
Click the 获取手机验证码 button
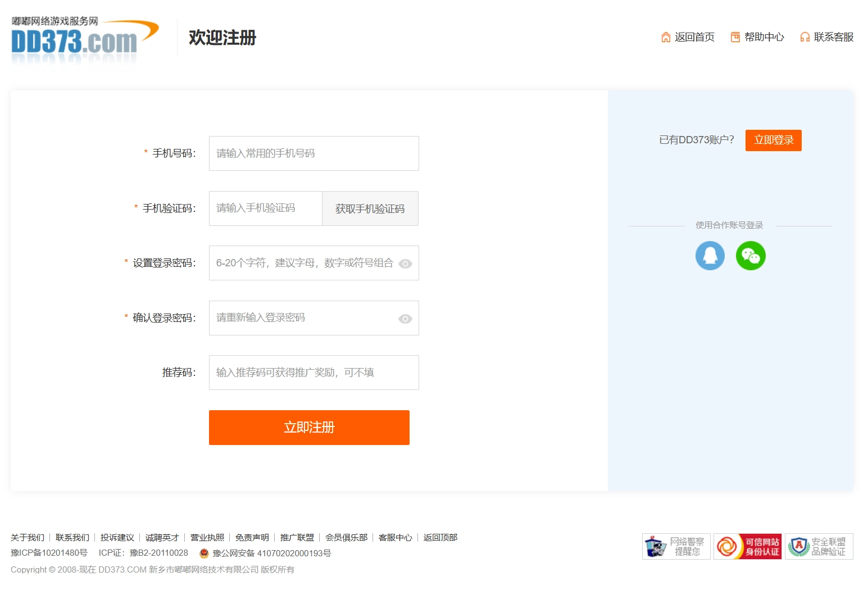(x=370, y=208)
